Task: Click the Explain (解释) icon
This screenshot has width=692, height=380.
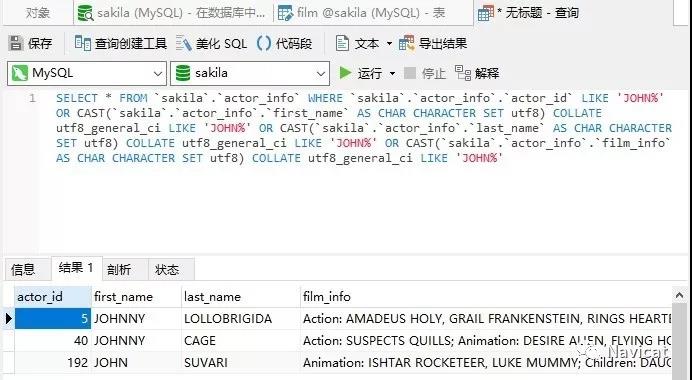Action: 463,73
